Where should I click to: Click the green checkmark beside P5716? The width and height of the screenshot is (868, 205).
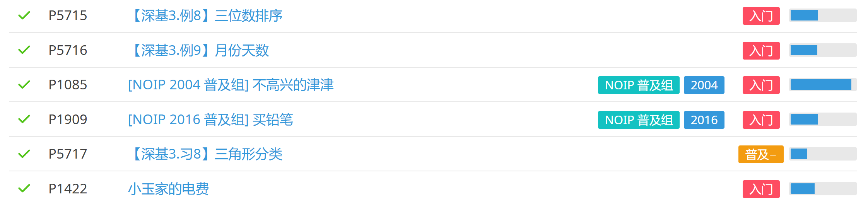[24, 50]
